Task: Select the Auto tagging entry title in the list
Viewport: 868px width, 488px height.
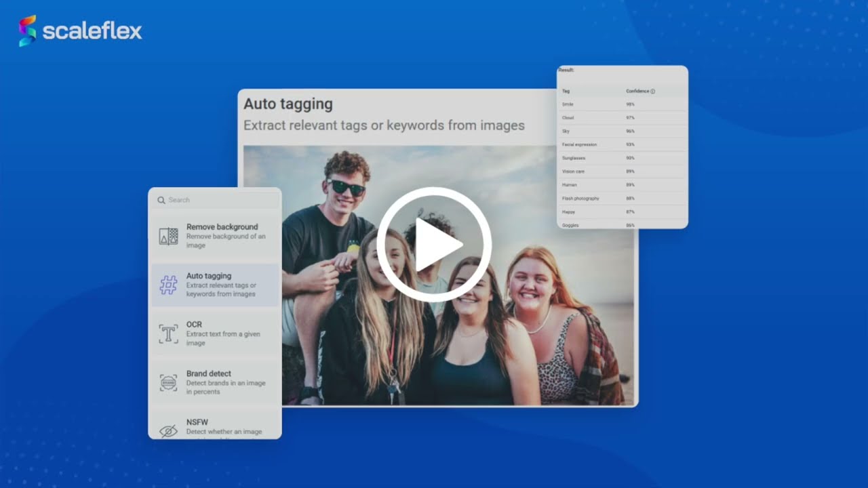Action: [209, 276]
